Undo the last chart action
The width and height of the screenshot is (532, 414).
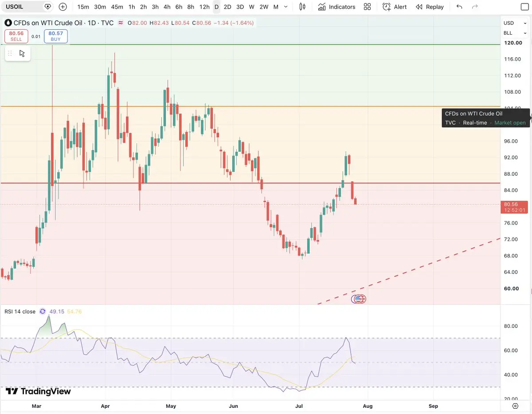459,7
